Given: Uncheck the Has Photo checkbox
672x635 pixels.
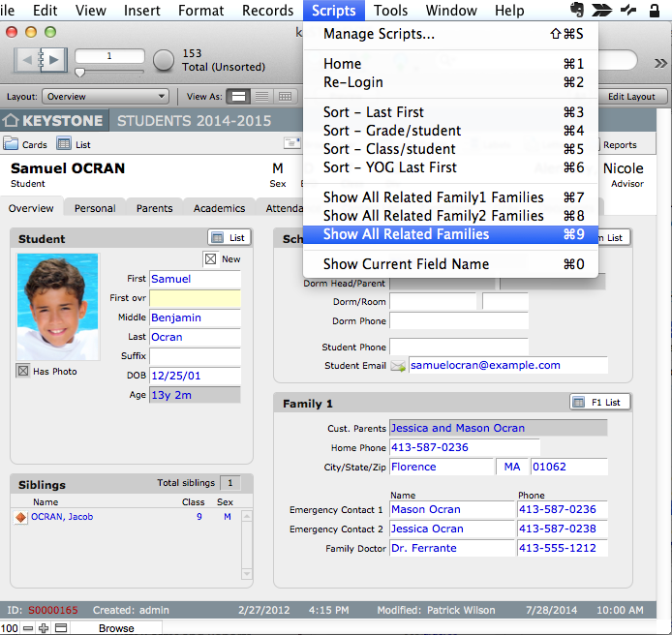Looking at the screenshot, I should pyautogui.click(x=23, y=371).
